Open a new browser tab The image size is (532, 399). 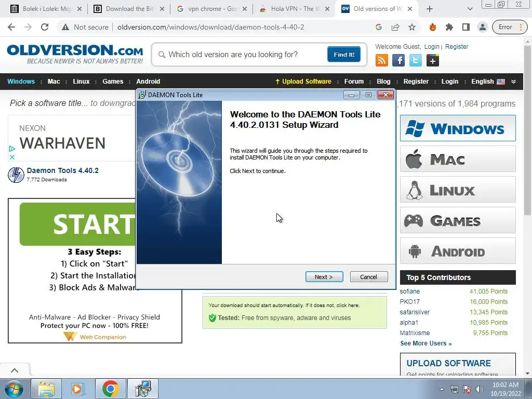pos(430,9)
